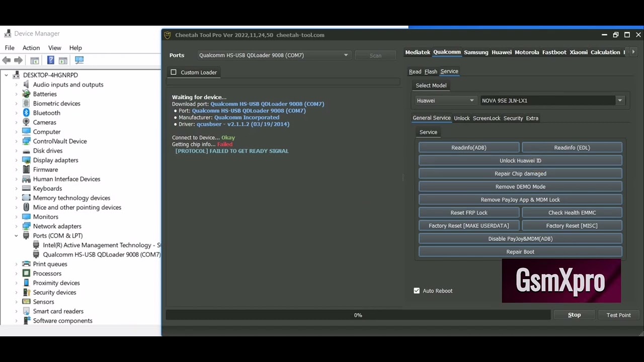The image size is (644, 362).
Task: Uncheck the Auto Reboot checkbox
Action: tap(417, 291)
